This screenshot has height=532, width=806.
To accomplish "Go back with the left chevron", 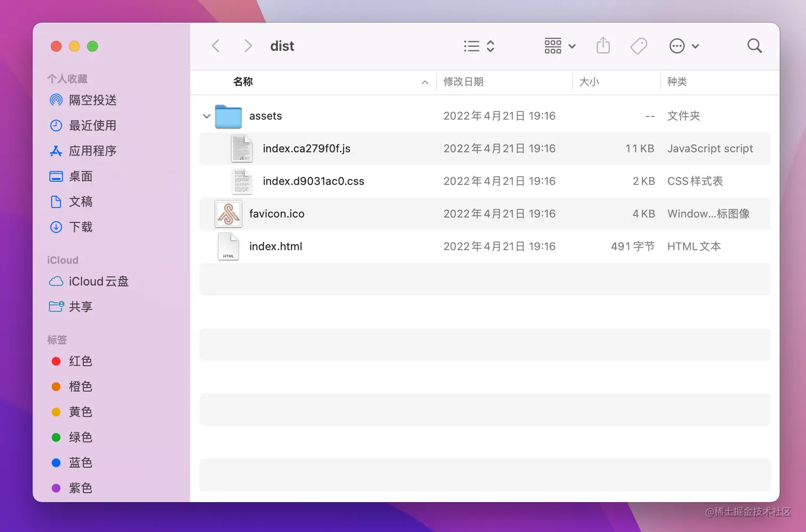I will 216,46.
